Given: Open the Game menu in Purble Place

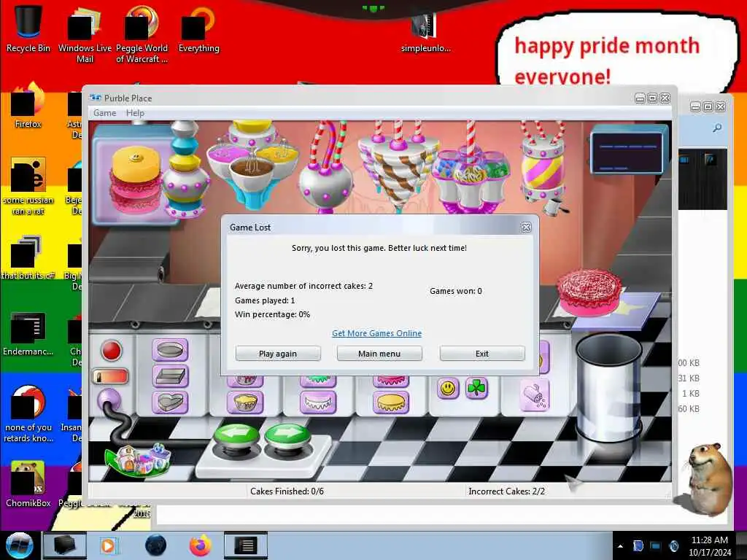Looking at the screenshot, I should pos(105,113).
